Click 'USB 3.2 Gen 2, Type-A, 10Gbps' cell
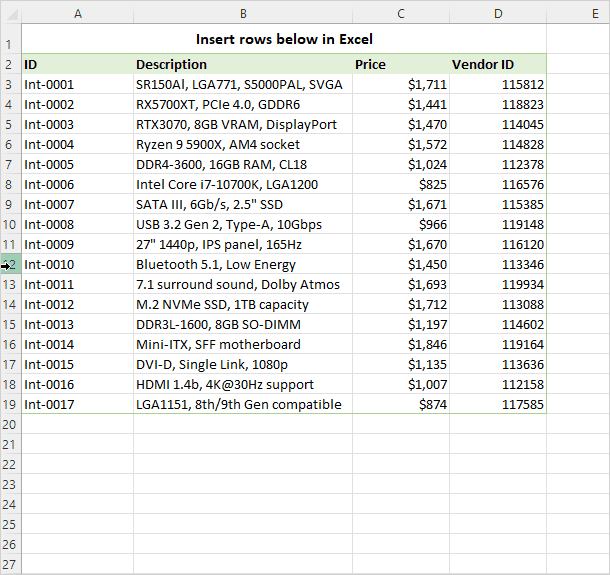610x575 pixels. tap(243, 224)
